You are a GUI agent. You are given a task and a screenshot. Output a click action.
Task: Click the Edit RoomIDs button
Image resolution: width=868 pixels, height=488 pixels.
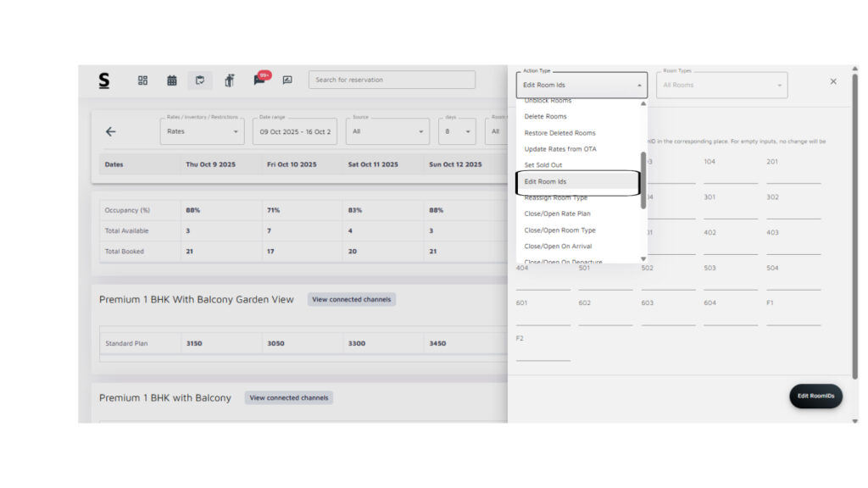(x=815, y=396)
